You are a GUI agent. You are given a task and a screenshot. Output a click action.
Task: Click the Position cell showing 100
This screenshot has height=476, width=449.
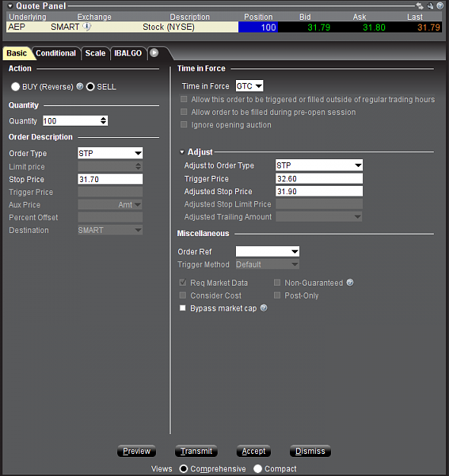[x=258, y=27]
